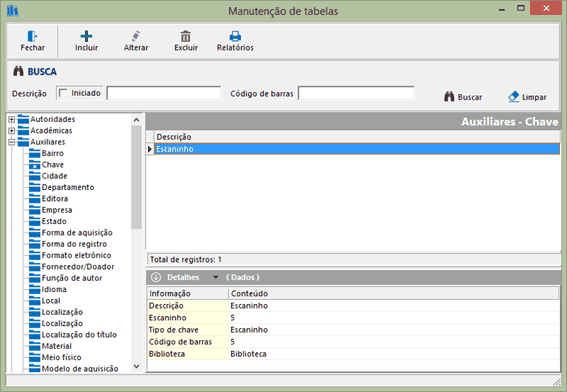Select the Departamento folder icon
This screenshot has height=392, width=567.
[35, 187]
